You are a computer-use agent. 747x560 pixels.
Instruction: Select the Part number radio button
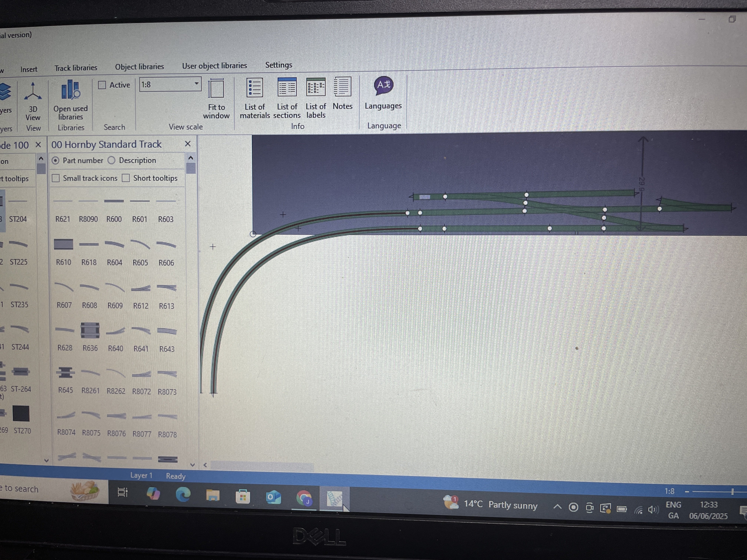pyautogui.click(x=55, y=161)
